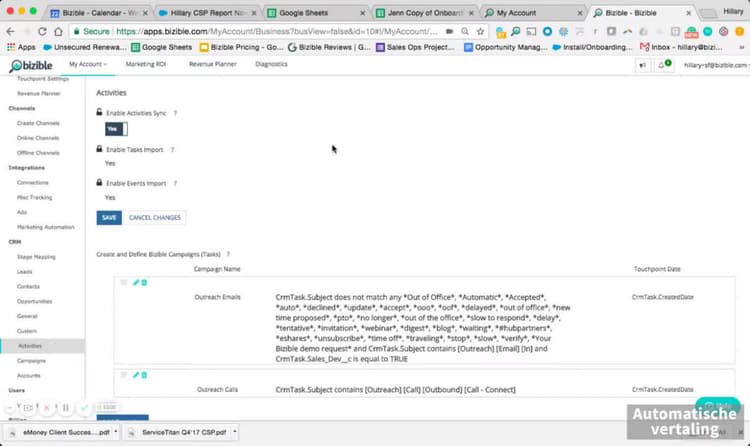Edit the Outreach Emails campaign with pencil icon

coord(136,283)
